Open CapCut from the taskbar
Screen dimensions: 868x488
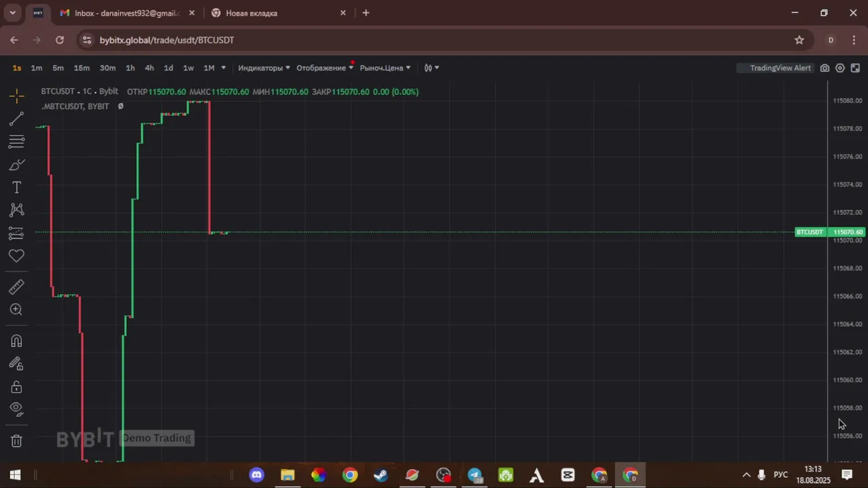pyautogui.click(x=568, y=475)
